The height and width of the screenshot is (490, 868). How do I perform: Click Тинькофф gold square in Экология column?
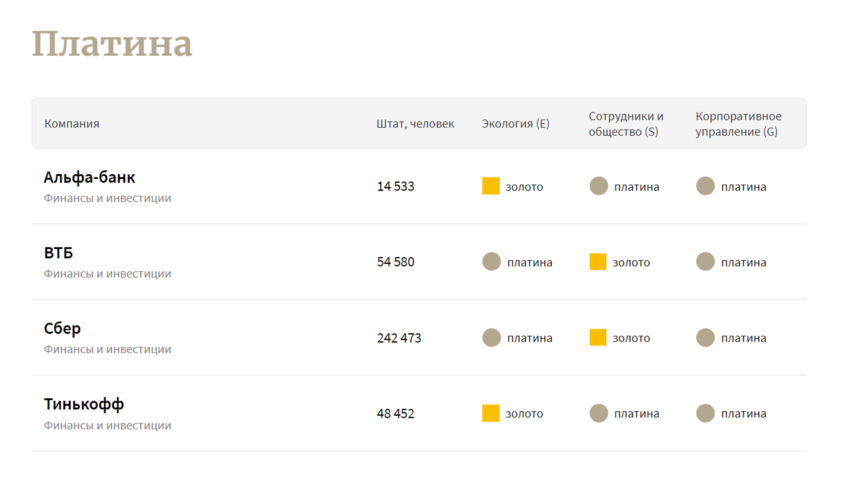(x=491, y=413)
